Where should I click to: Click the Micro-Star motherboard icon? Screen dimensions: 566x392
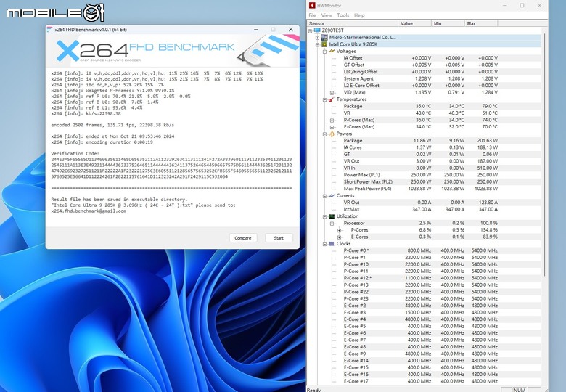point(324,37)
